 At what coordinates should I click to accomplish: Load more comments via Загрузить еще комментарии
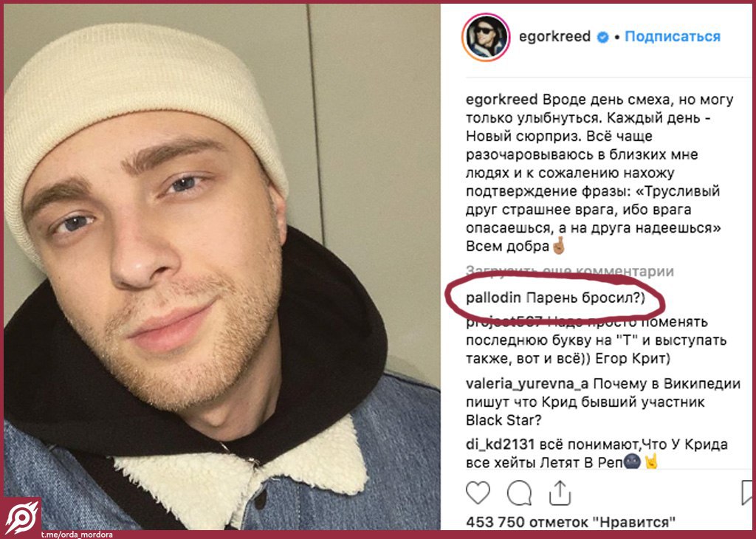(x=569, y=272)
